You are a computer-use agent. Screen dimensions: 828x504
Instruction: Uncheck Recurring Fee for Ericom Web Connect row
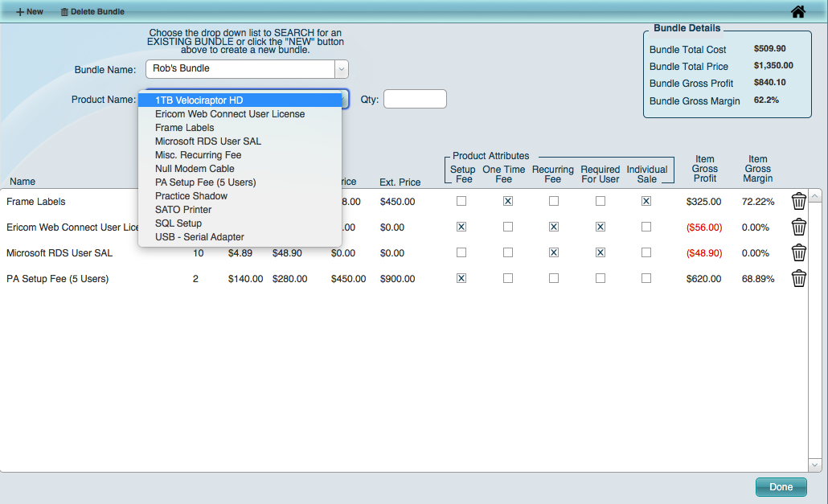click(554, 227)
